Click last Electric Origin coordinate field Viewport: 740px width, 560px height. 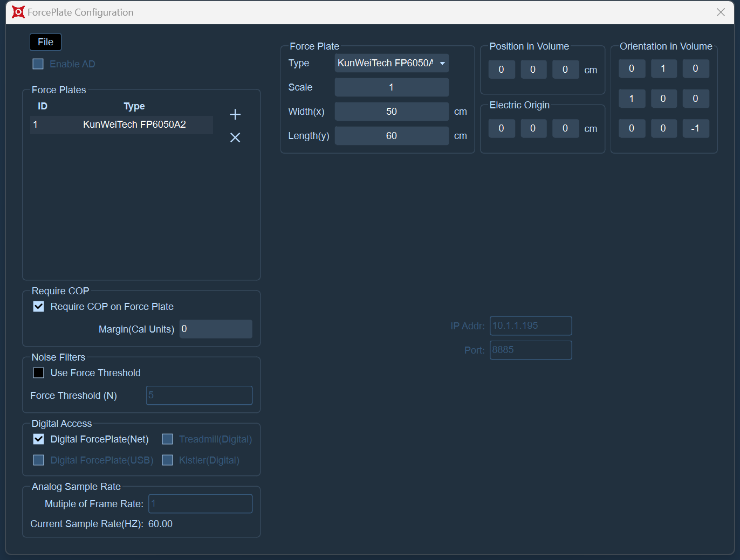coord(565,128)
